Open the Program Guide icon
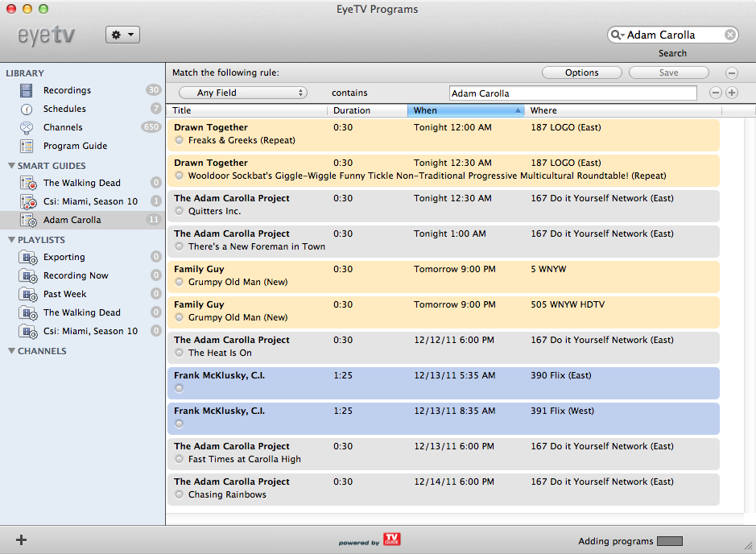This screenshot has height=554, width=756. tap(27, 146)
